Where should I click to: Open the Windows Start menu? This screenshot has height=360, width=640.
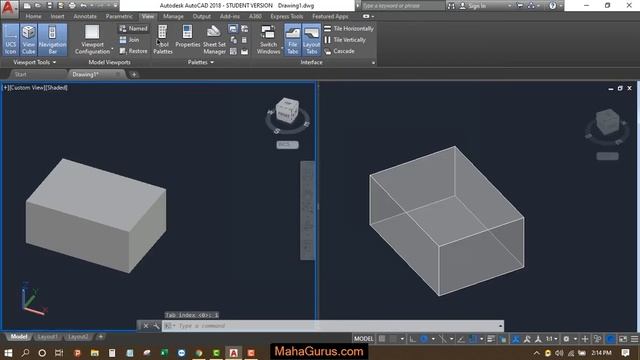click(8, 353)
